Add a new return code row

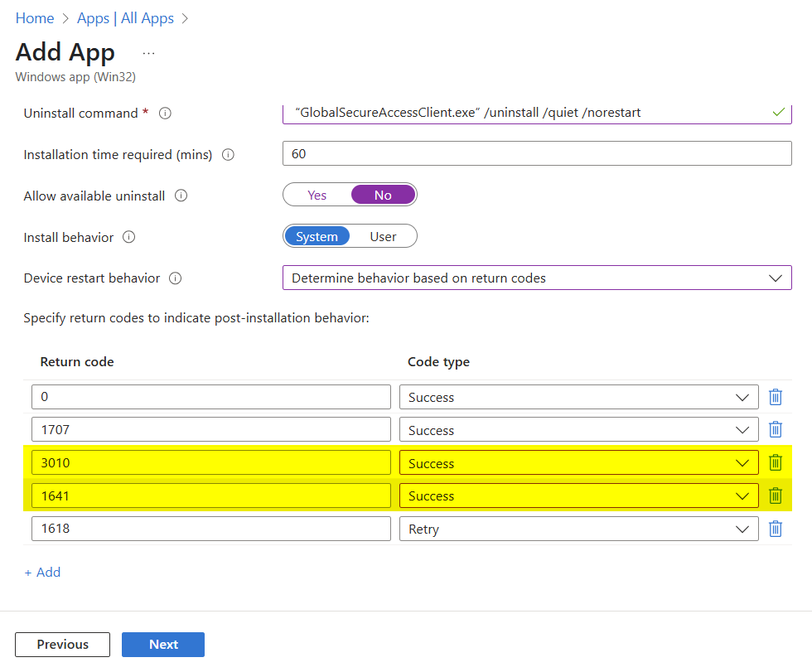[42, 572]
